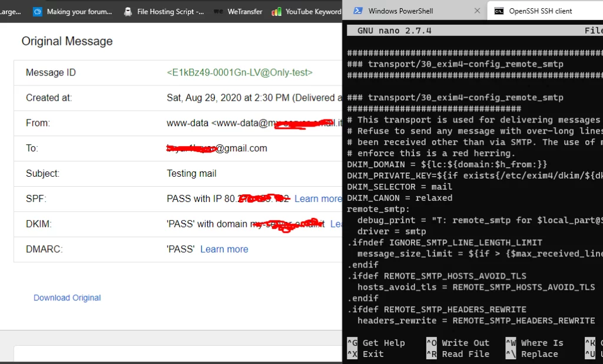
Task: Click the SPF PASS with IP text
Action: pos(228,198)
